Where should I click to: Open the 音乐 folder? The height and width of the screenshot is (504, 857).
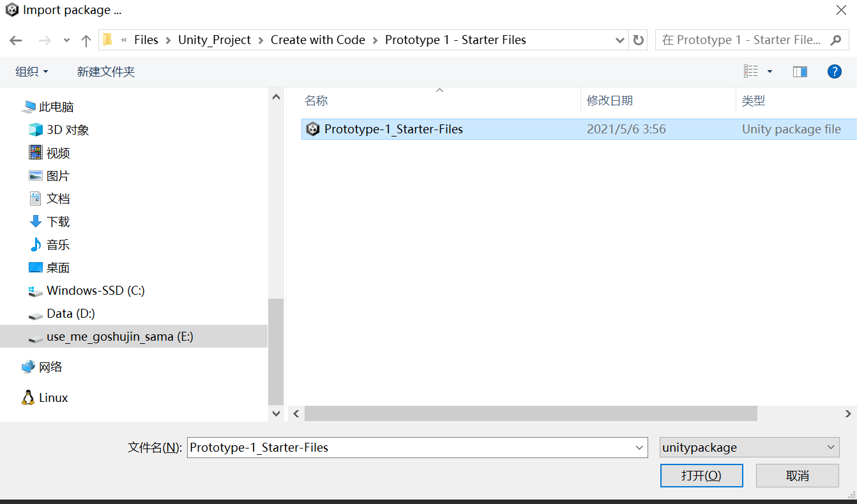tap(49, 244)
